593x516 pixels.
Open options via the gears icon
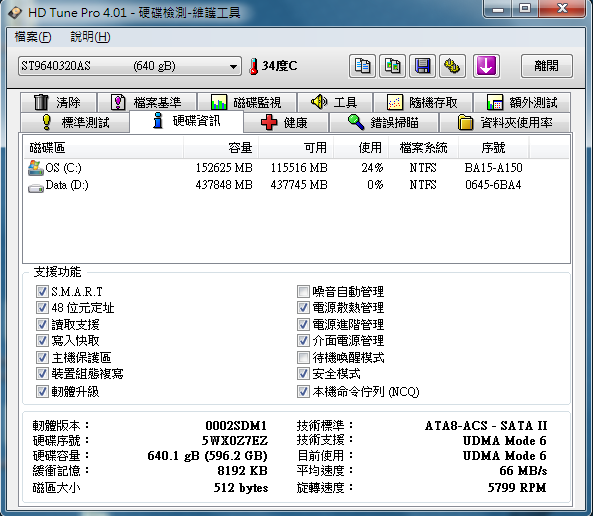point(452,66)
